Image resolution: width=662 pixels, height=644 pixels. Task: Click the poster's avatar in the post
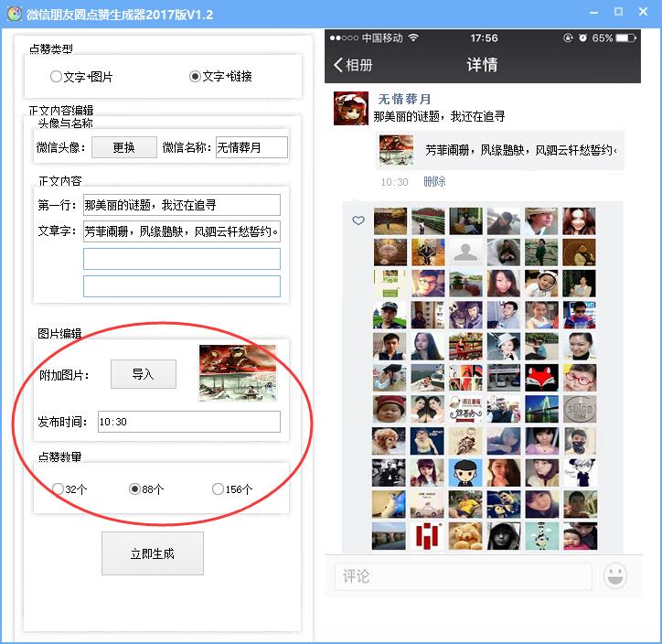(351, 108)
